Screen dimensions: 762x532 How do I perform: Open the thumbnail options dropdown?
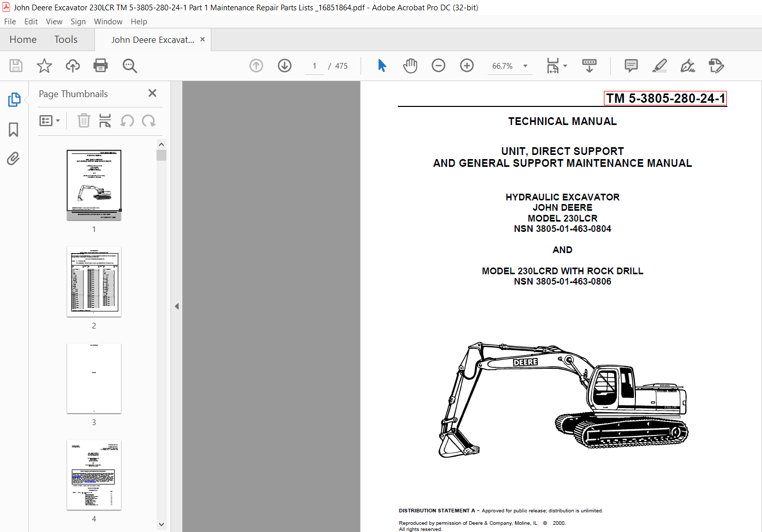(50, 120)
